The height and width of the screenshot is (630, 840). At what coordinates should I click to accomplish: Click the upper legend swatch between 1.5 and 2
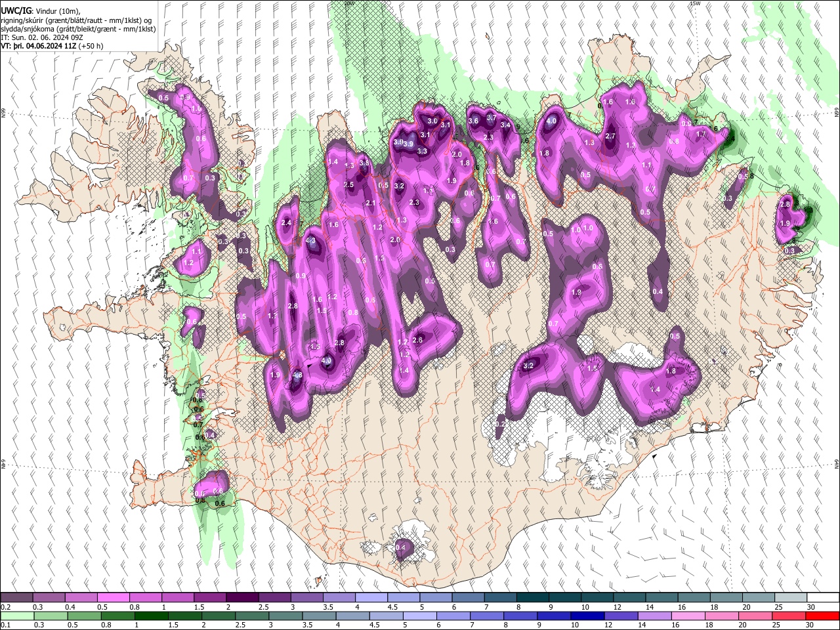click(210, 598)
